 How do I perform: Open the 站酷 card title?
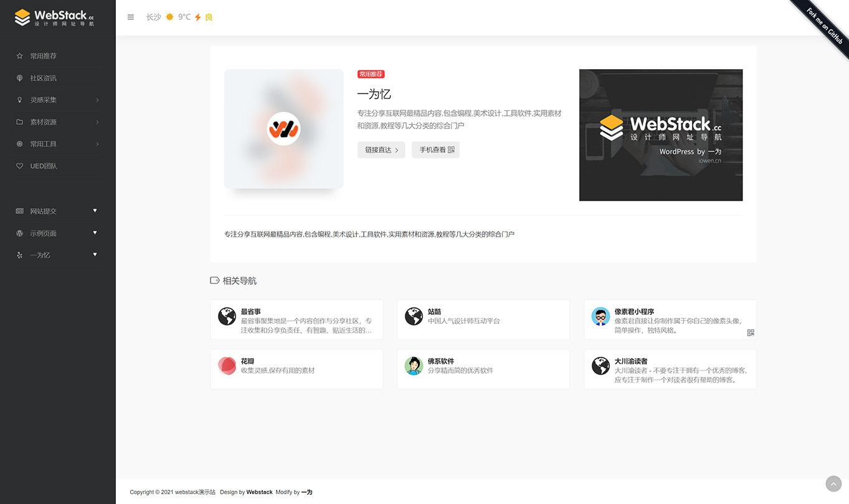(x=434, y=311)
